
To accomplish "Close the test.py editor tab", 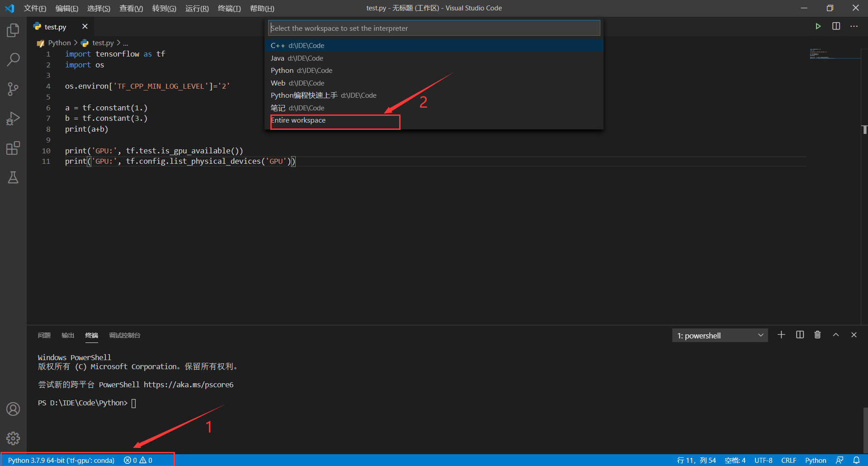I will click(x=85, y=27).
